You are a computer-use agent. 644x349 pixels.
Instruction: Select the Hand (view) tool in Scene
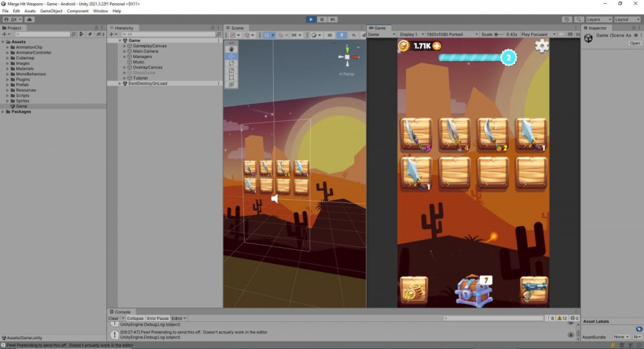tap(232, 49)
